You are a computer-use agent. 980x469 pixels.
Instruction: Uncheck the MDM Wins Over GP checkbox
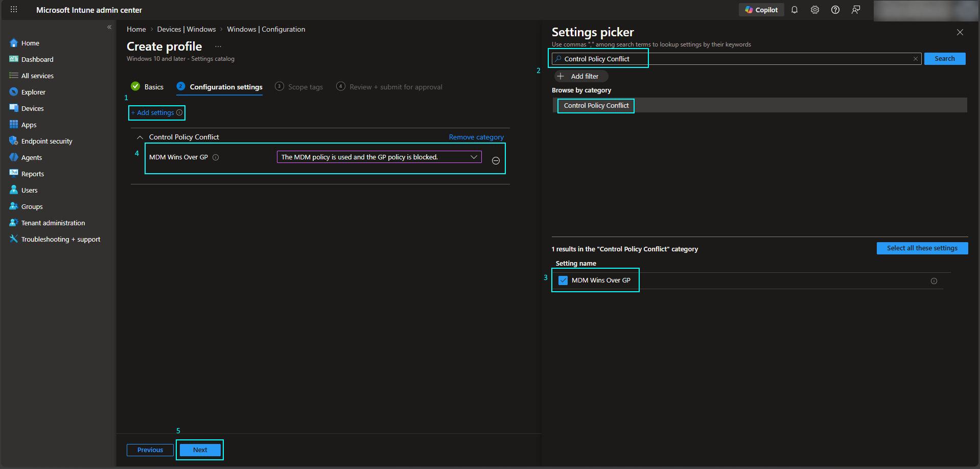point(563,280)
